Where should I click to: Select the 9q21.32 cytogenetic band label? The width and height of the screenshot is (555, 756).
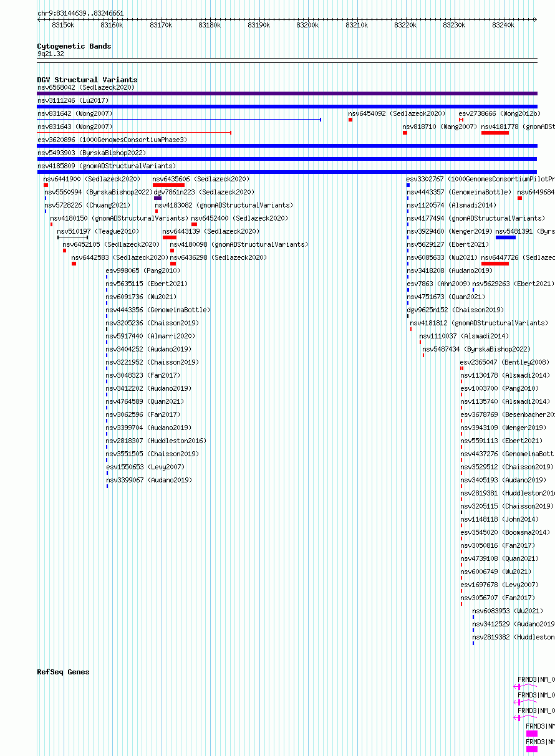point(51,54)
